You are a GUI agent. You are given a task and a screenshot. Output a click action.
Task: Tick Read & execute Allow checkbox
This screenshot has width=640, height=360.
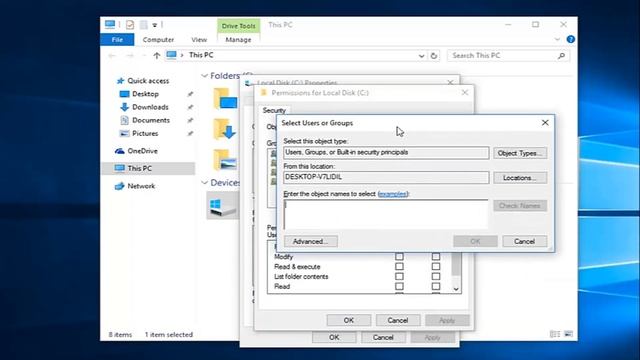tap(399, 267)
